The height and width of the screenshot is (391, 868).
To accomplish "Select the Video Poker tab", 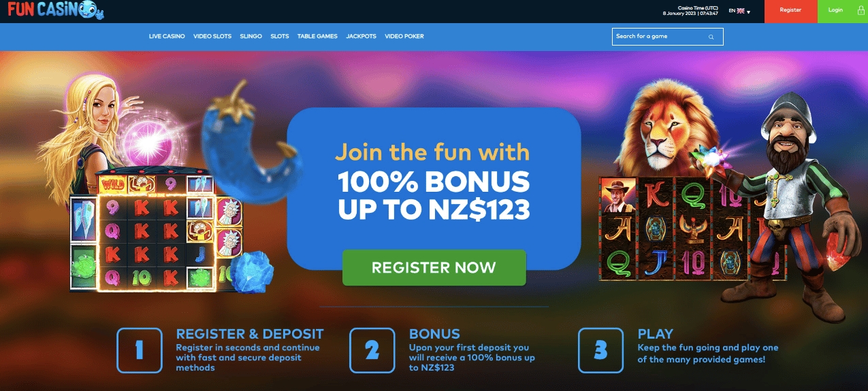I will 404,36.
